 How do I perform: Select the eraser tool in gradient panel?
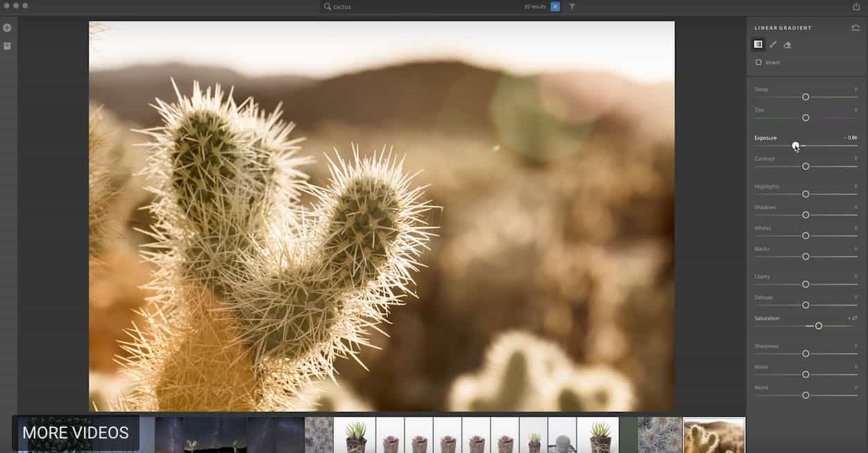tap(788, 44)
